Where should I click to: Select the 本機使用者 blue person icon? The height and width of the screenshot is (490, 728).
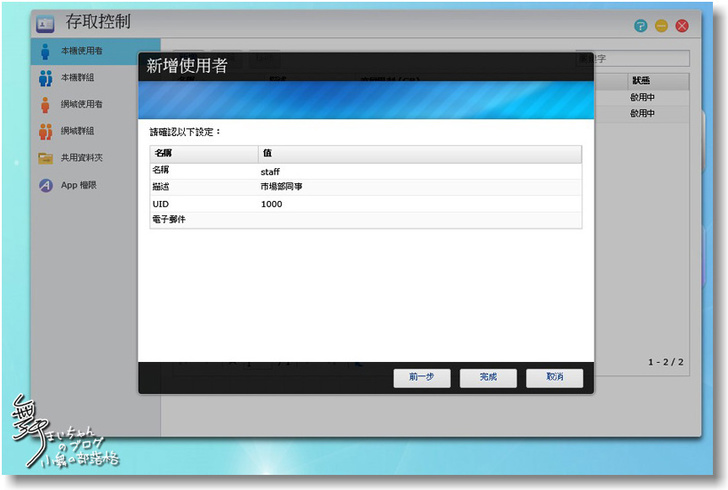tap(45, 51)
